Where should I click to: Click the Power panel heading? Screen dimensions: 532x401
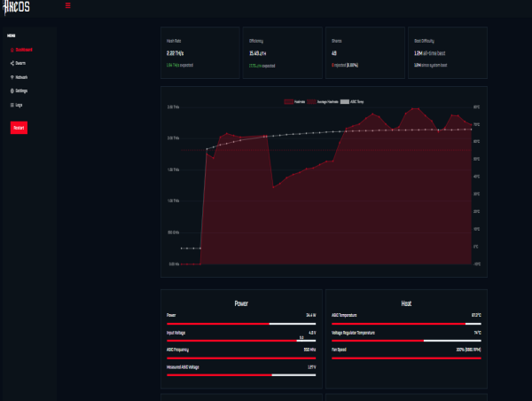(x=241, y=303)
